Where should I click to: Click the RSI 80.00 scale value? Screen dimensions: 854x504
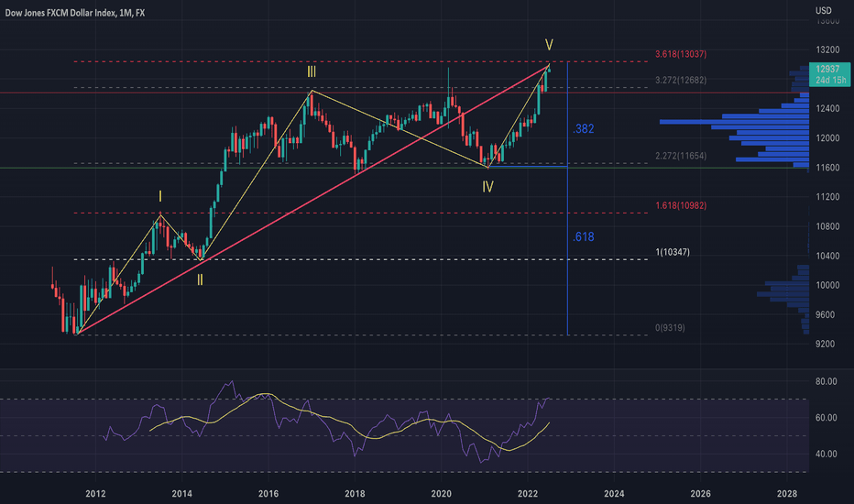827,381
